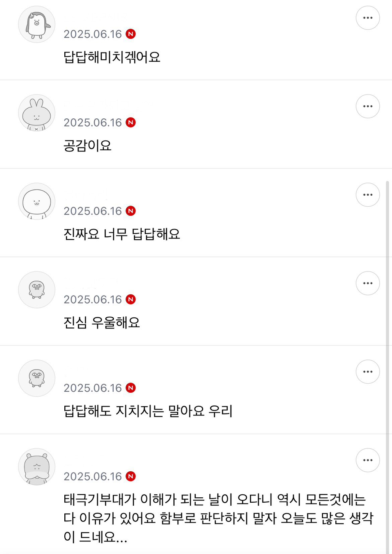Open options menu for 답답해도 지치지는 말아요 우리
This screenshot has width=392, height=554.
[367, 372]
